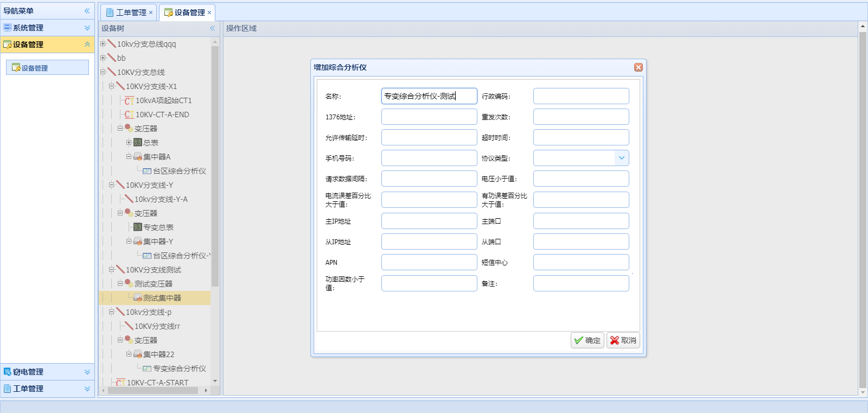Collapse the 导航菜单 navigation panel
This screenshot has width=868, height=413.
point(87,11)
